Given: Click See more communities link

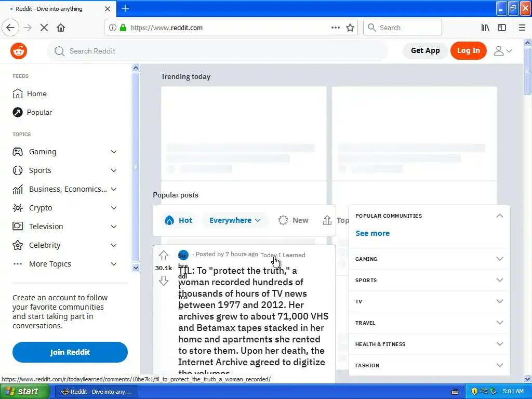Looking at the screenshot, I should 373,233.
